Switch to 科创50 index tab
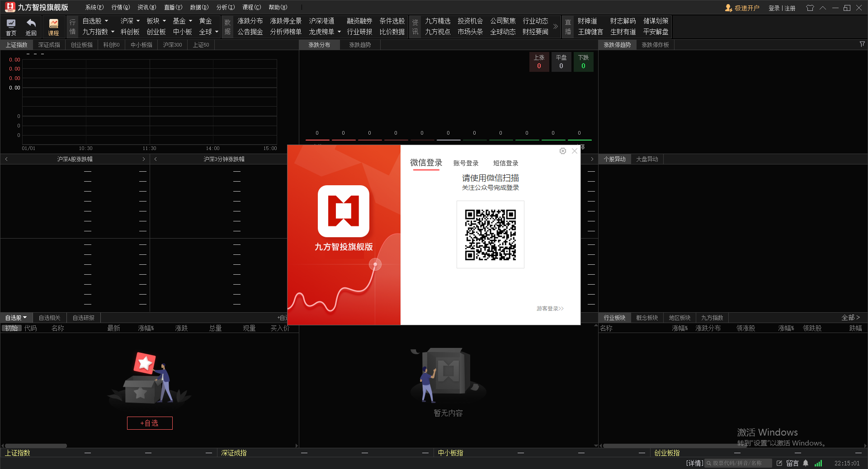The width and height of the screenshot is (868, 469). point(111,45)
